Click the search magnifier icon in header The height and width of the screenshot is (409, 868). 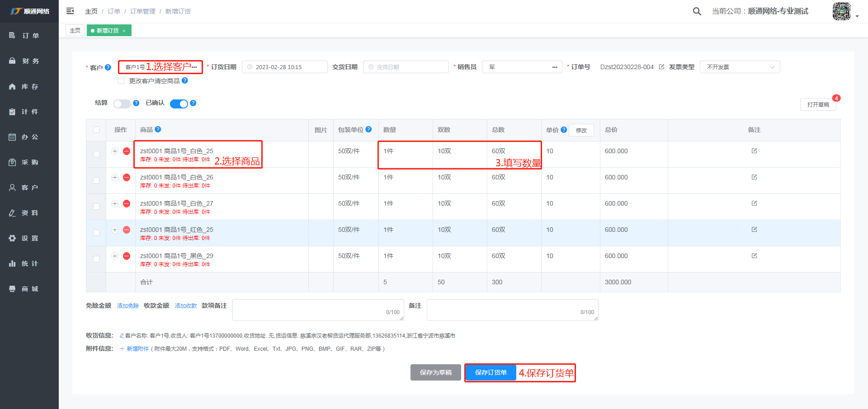[697, 11]
